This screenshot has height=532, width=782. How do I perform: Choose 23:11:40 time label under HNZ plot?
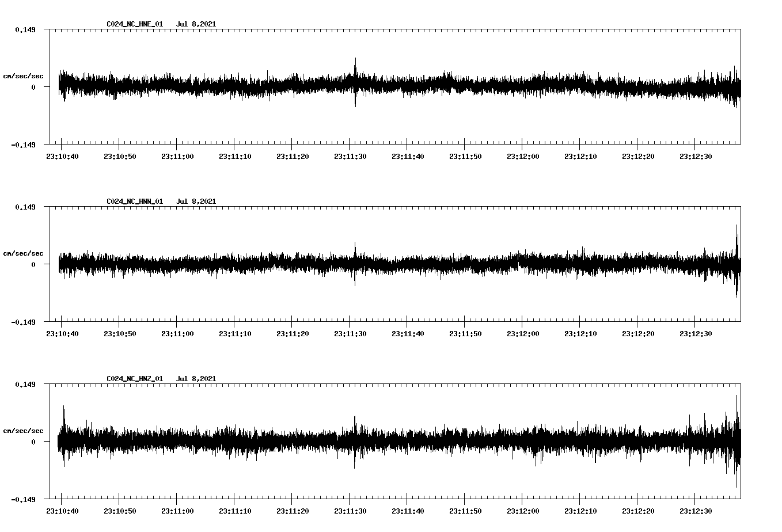pos(408,511)
